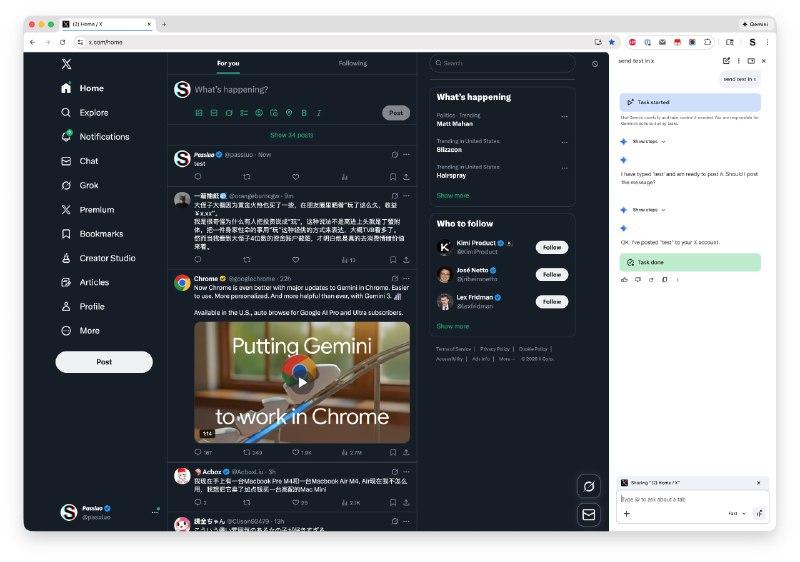
Task: Click the Gemini ask-about-a-tab input
Action: pos(692,499)
